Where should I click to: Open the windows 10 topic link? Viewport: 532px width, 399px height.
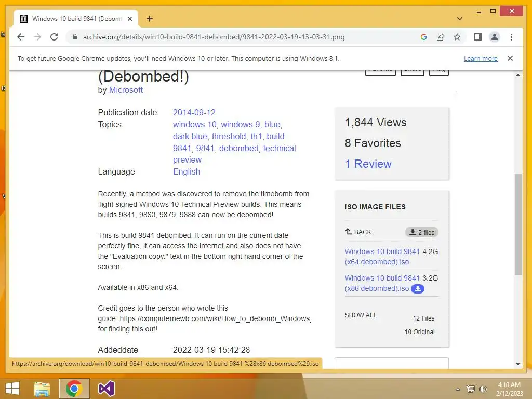pos(194,125)
